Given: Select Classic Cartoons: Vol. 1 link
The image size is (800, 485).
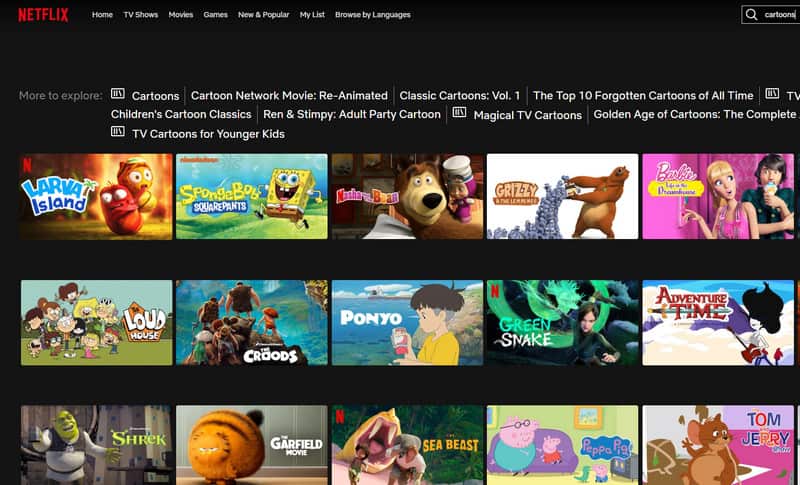Looking at the screenshot, I should click(x=459, y=96).
